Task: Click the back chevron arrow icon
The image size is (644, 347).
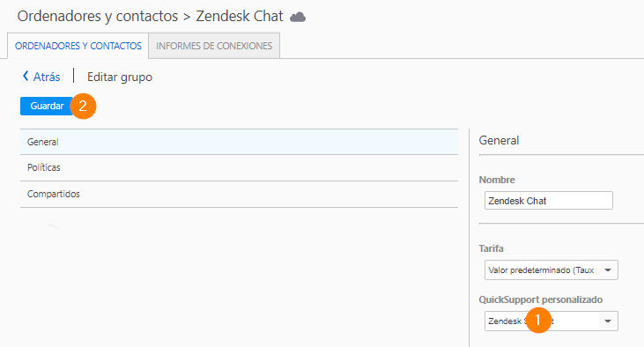Action: click(26, 76)
